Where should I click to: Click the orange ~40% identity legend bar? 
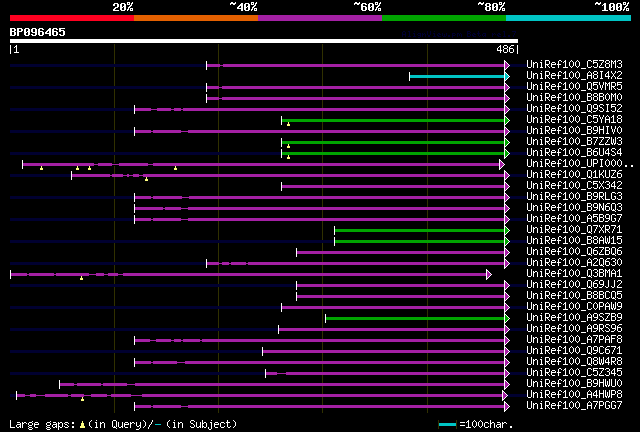coord(196,18)
